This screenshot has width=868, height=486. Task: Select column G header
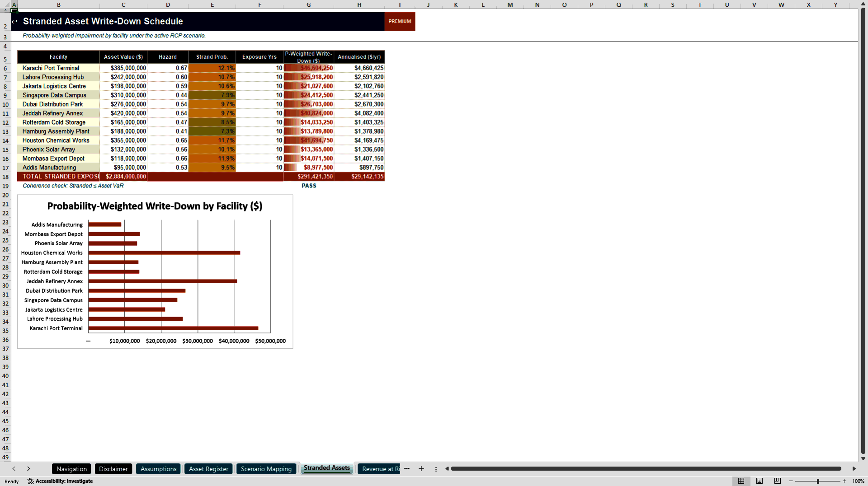[309, 5]
